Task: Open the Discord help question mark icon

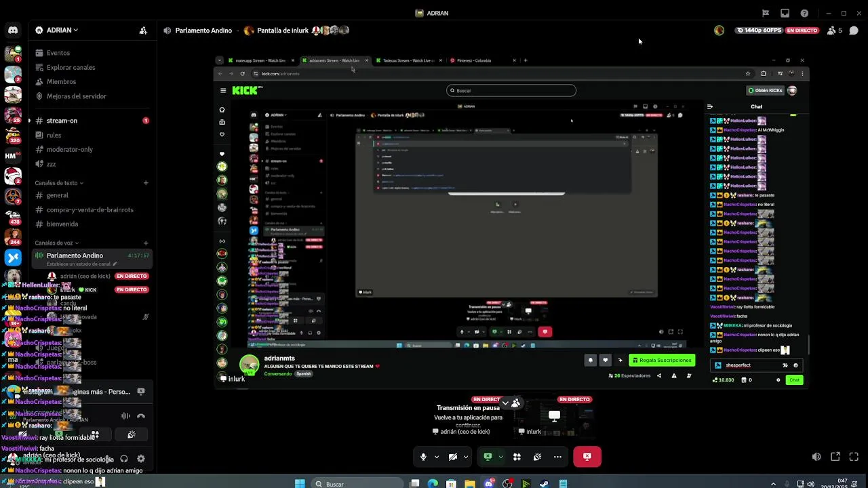Action: tap(804, 13)
